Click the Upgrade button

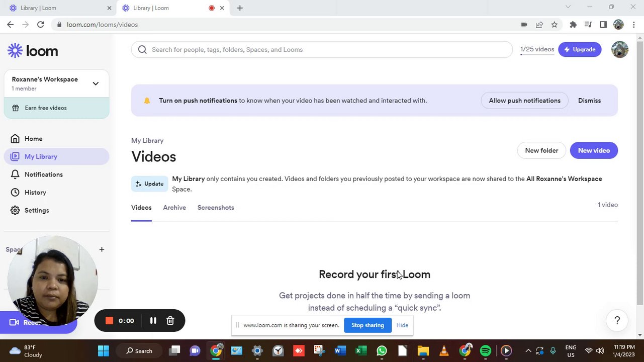[580, 49]
